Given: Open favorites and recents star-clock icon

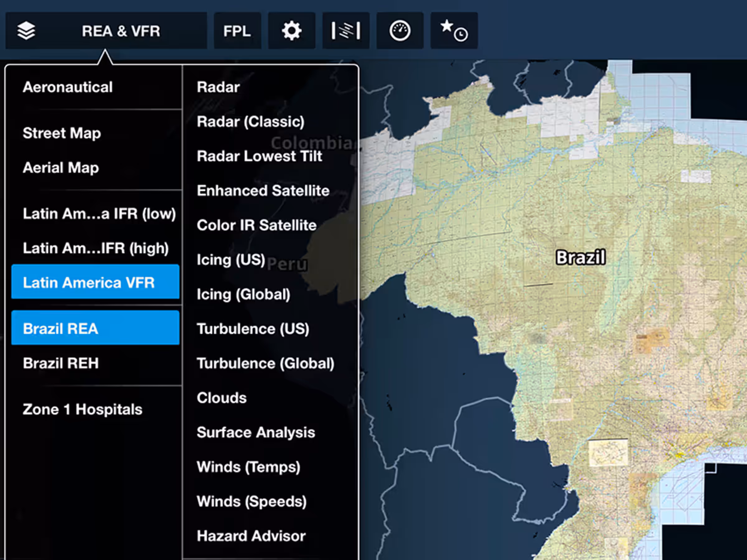Looking at the screenshot, I should pos(454,31).
